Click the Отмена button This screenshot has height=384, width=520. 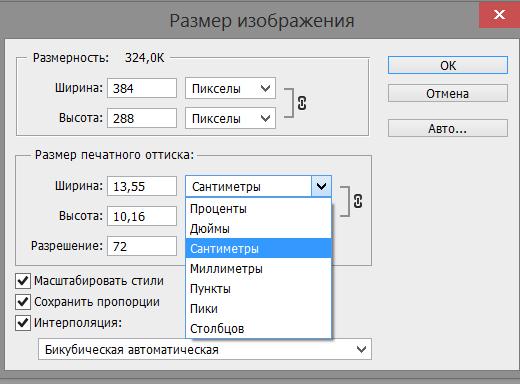pos(448,93)
